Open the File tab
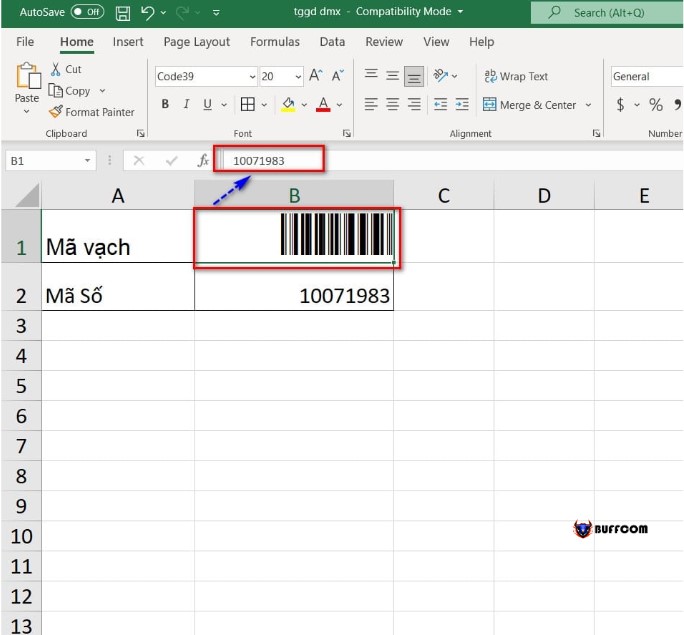684x635 pixels. point(25,42)
